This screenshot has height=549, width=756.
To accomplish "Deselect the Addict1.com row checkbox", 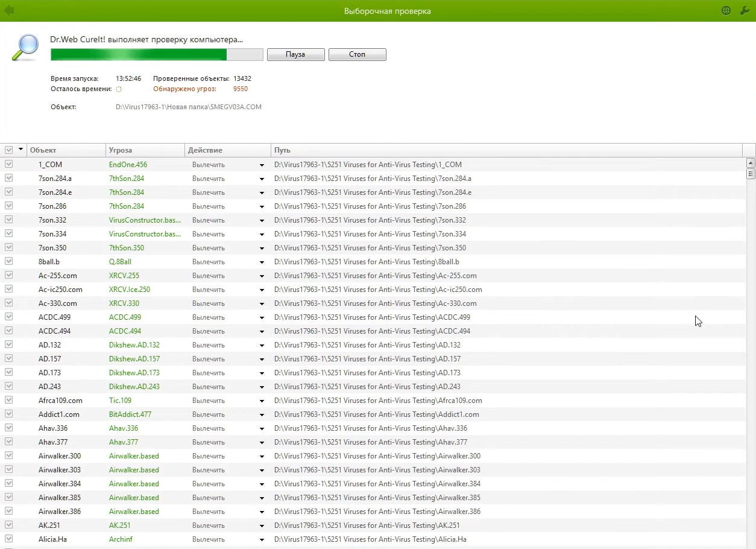I will tap(9, 414).
